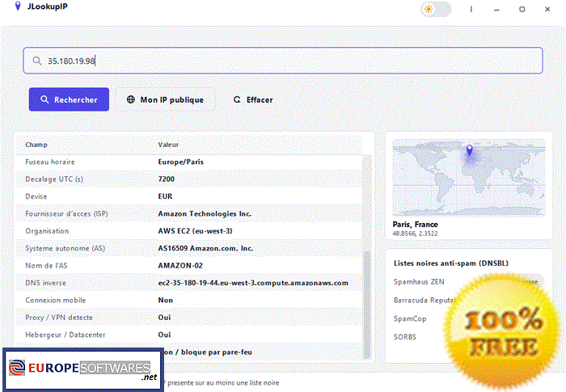Select the AMAZON-02 value
Screen dimensions: 566x392
tap(180, 266)
